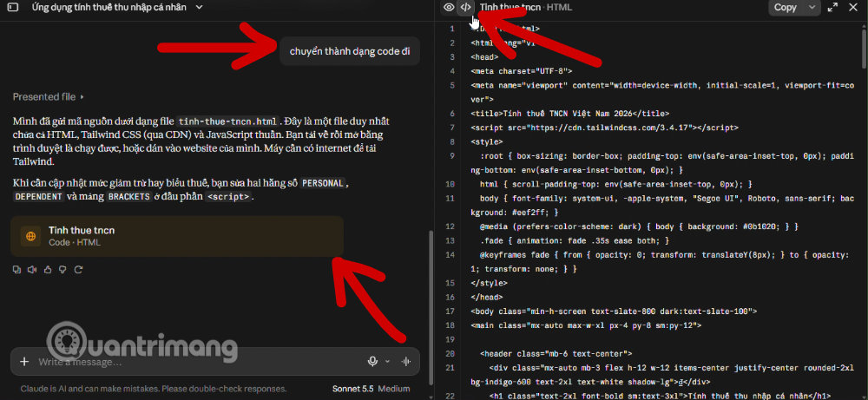The width and height of the screenshot is (868, 400).
Task: Switch to code view icon
Action: tap(466, 7)
